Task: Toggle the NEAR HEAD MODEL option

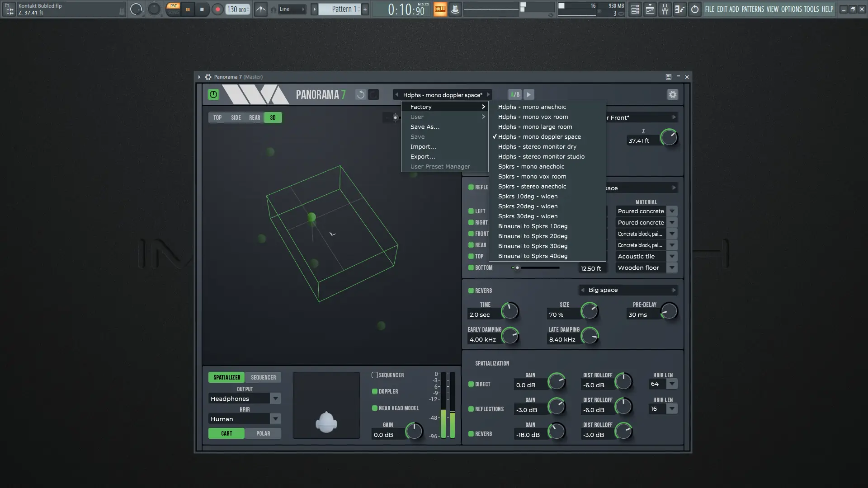Action: click(374, 408)
